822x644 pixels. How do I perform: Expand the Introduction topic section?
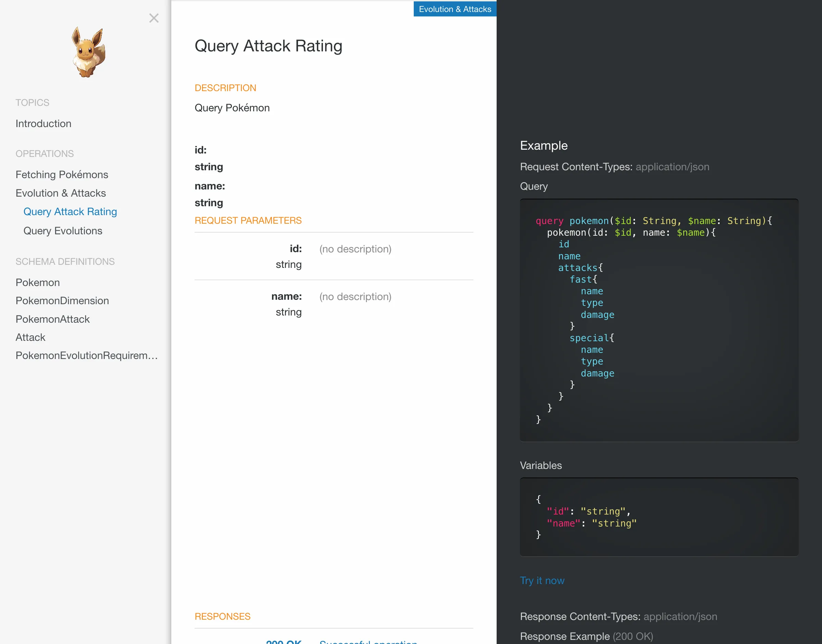pyautogui.click(x=43, y=123)
